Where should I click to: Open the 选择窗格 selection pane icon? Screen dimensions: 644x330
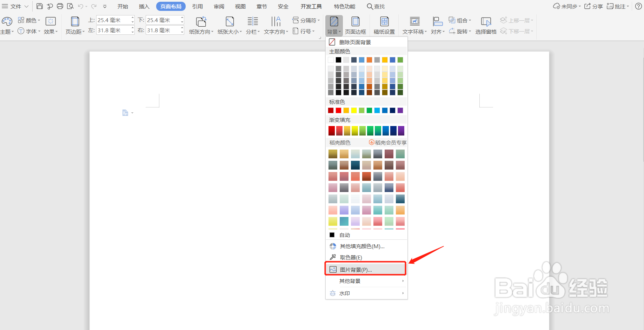(486, 22)
